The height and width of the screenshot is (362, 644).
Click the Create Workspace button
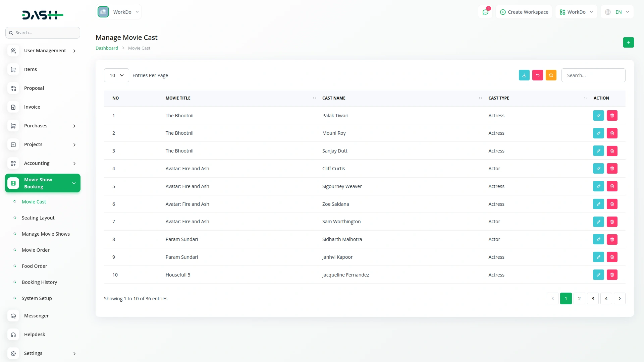[524, 12]
